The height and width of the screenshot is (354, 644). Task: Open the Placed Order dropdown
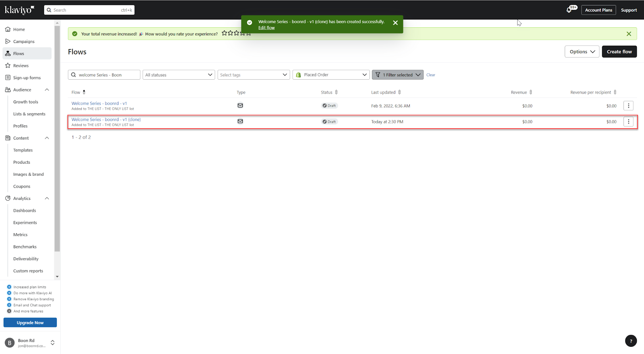point(331,75)
